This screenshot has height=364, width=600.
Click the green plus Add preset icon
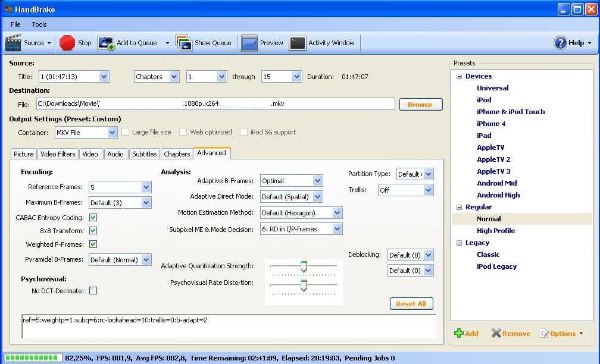[458, 334]
